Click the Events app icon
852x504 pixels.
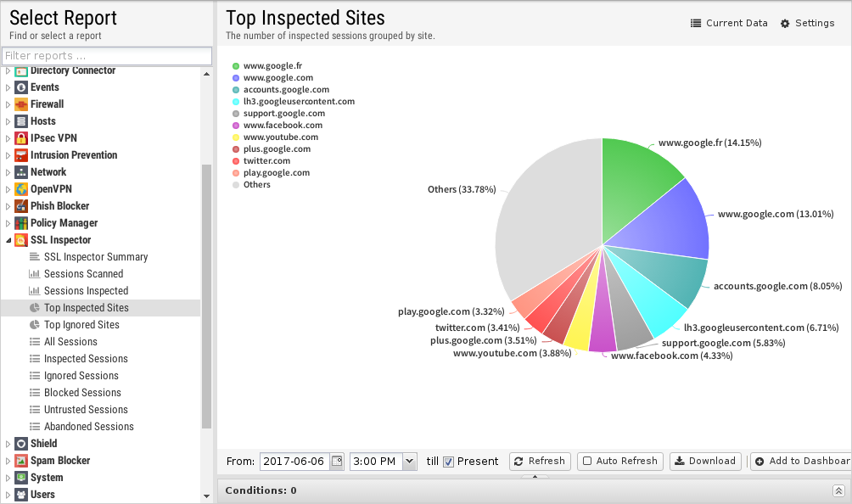21,87
